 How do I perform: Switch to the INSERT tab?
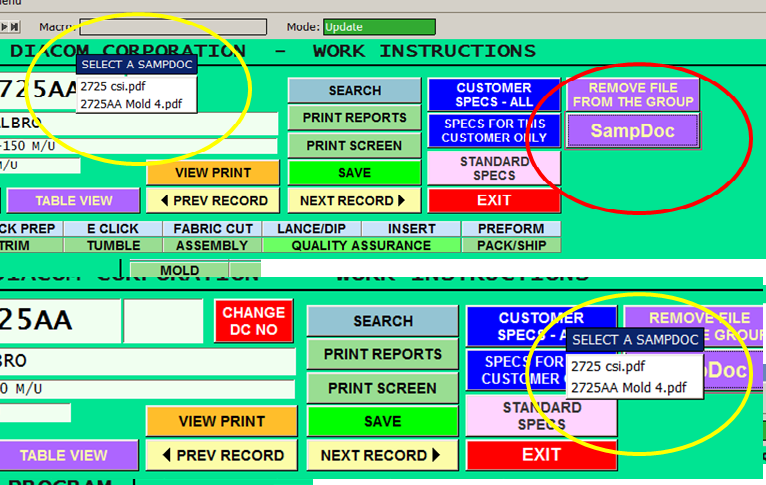(x=411, y=229)
